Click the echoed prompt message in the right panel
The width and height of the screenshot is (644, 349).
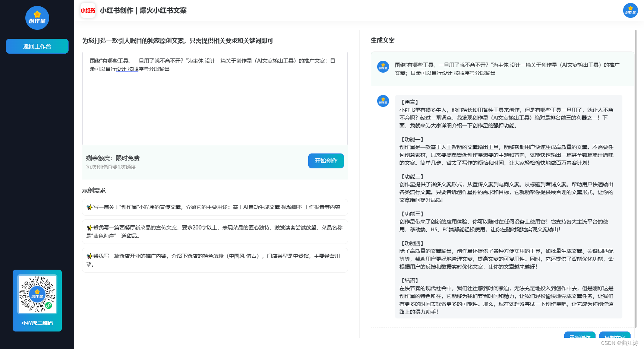click(x=507, y=69)
